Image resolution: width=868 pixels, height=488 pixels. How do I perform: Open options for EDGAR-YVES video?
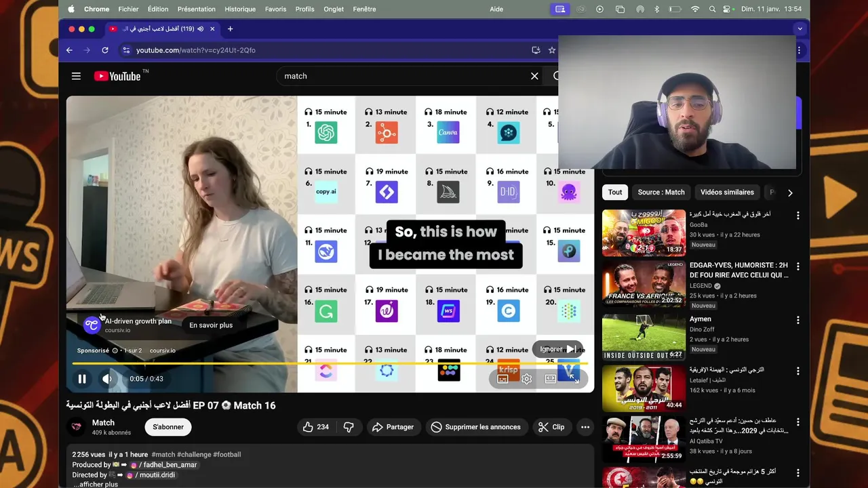[797, 267]
